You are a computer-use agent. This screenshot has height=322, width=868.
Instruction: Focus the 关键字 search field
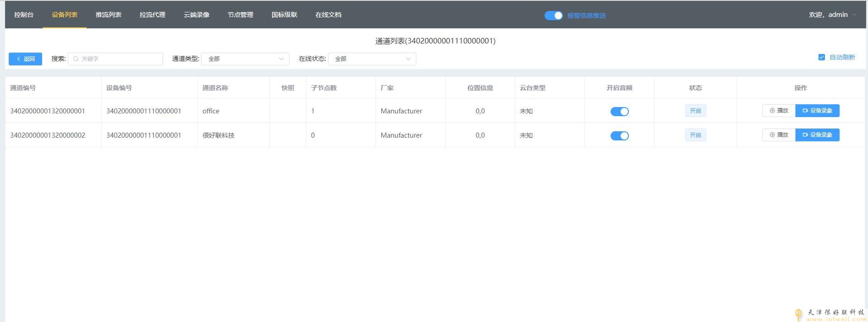click(115, 59)
